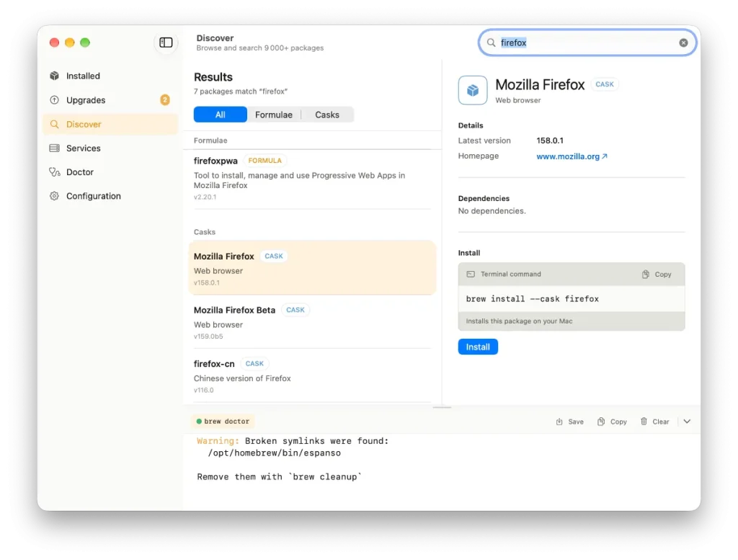Copy the terminal install command

pos(657,275)
